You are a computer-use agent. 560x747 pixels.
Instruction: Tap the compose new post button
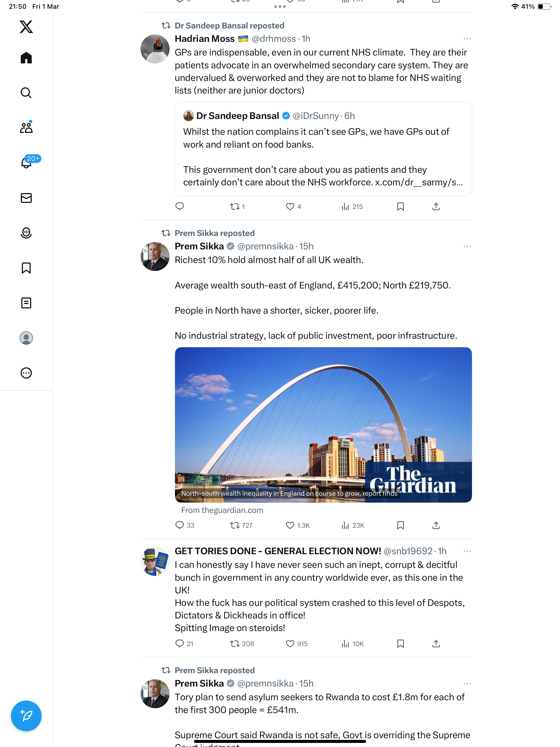tap(26, 716)
